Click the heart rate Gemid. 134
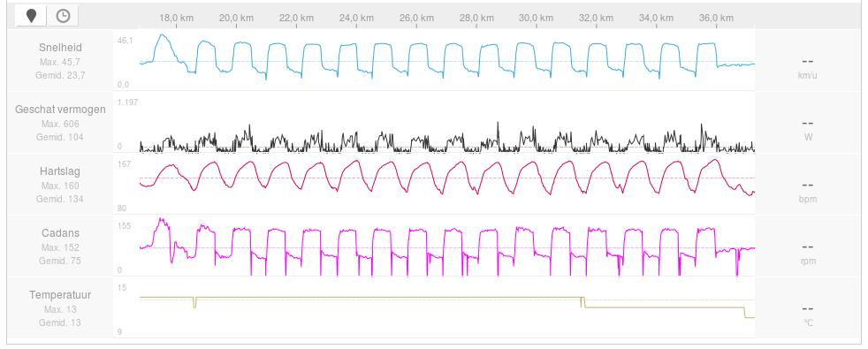 point(60,199)
